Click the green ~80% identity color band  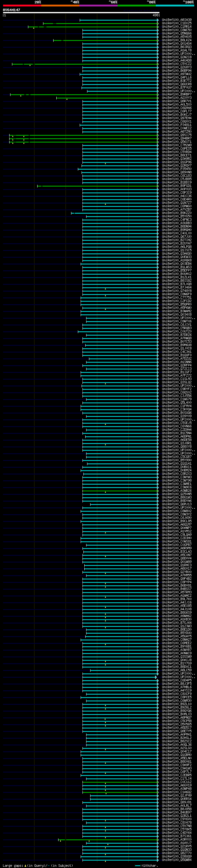(137, 6)
